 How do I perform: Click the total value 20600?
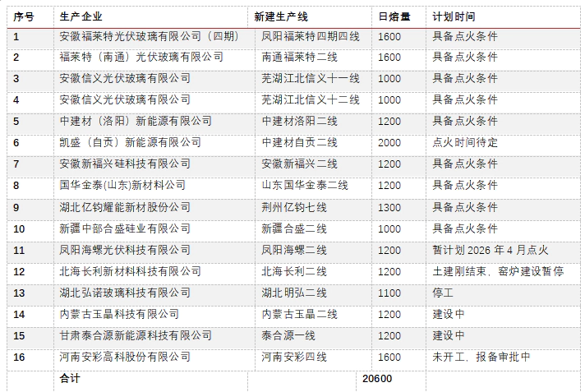click(377, 379)
